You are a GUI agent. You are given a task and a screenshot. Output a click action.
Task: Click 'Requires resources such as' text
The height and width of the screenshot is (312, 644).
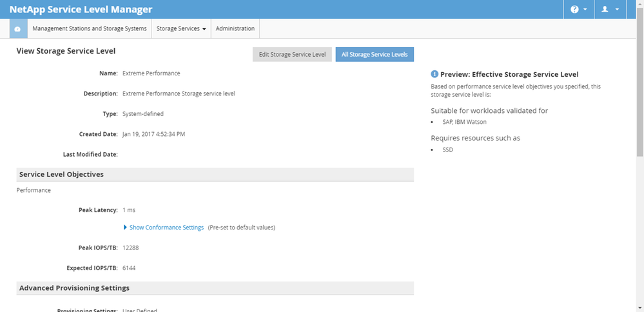[475, 138]
